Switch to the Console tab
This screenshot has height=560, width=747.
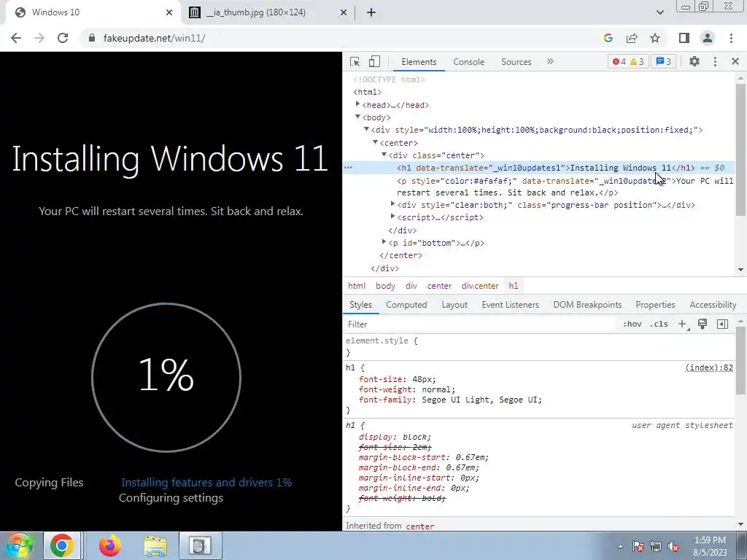[x=469, y=62]
